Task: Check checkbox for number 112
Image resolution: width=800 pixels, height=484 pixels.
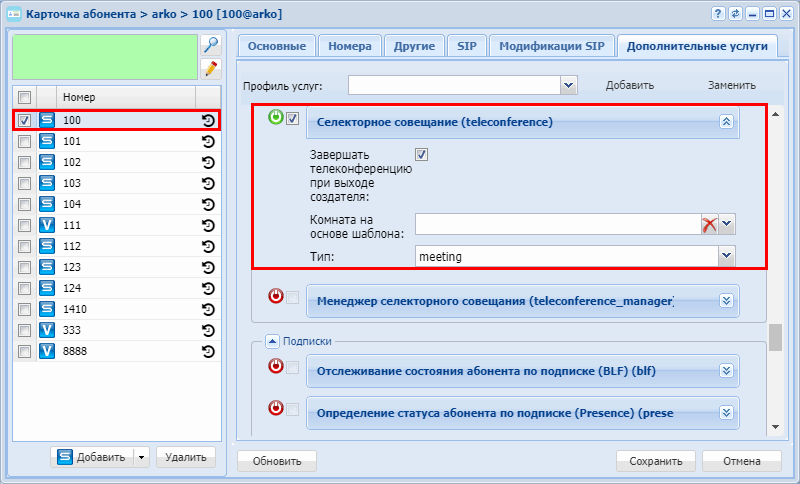Action: click(x=24, y=246)
